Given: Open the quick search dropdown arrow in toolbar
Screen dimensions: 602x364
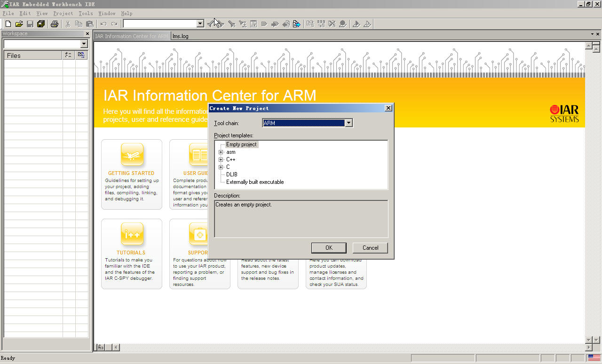Looking at the screenshot, I should 200,24.
